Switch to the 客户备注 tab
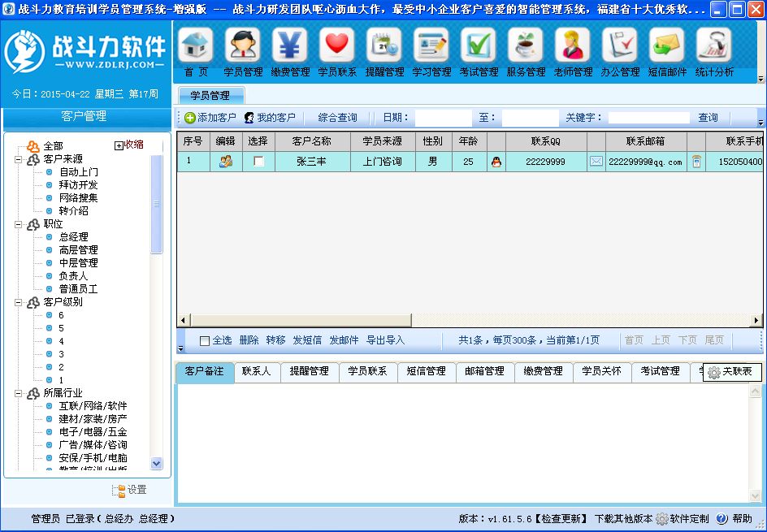767x532 pixels. click(x=205, y=372)
